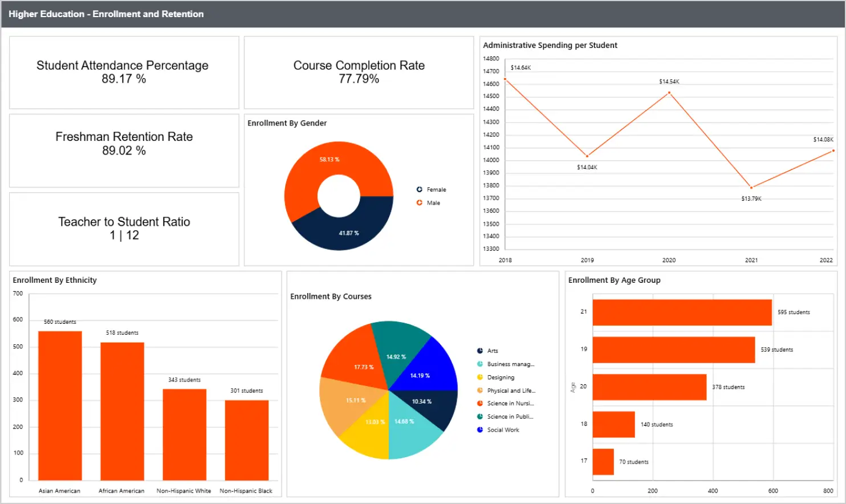The image size is (846, 504).
Task: Click the Designing legend marker
Action: 480,377
